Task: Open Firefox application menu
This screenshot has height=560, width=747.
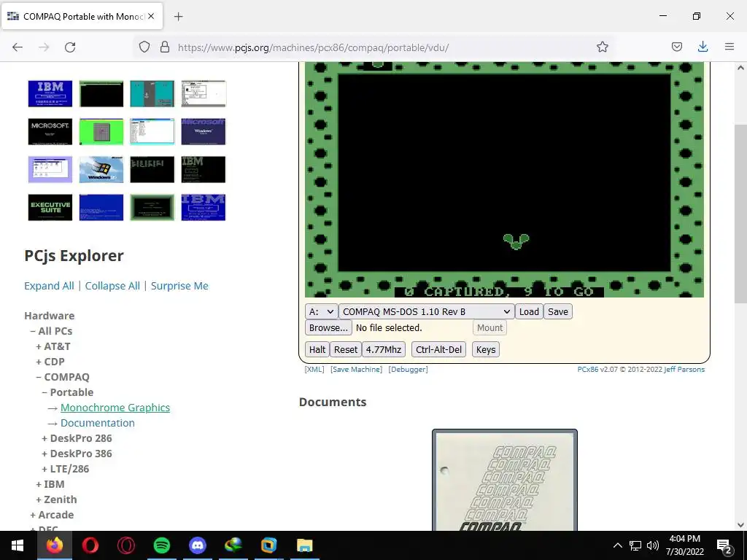Action: 729,47
